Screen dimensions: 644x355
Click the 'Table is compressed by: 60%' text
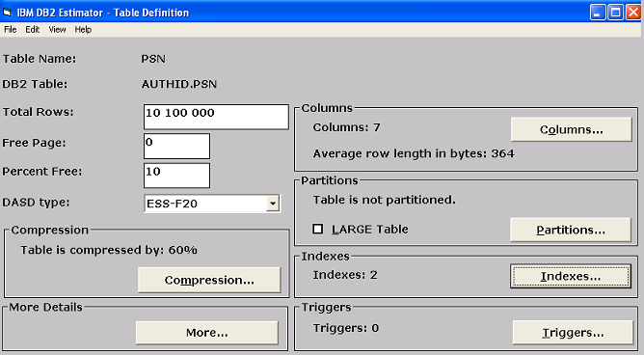[109, 250]
